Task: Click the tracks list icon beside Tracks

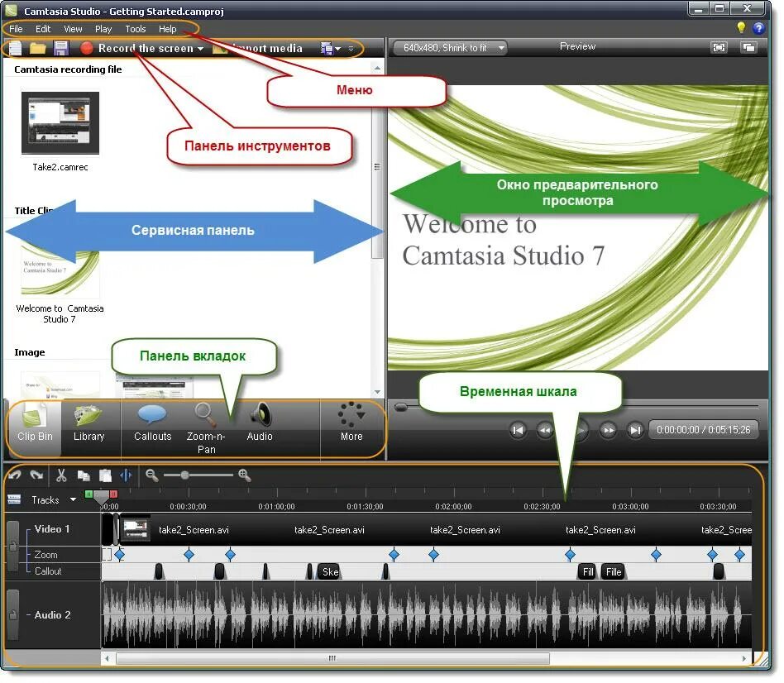Action: point(14,499)
